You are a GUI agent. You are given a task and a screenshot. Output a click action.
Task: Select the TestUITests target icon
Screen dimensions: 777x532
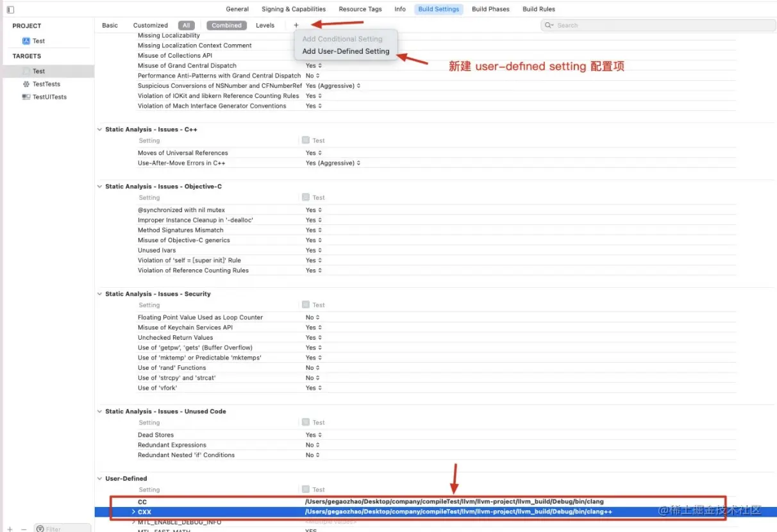coord(27,97)
